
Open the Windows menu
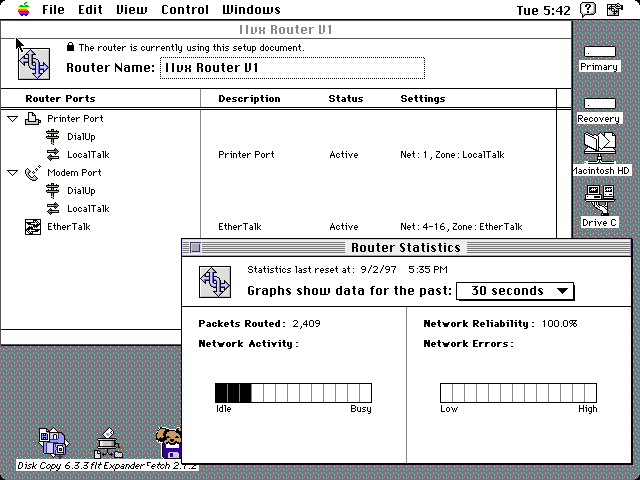click(x=251, y=9)
